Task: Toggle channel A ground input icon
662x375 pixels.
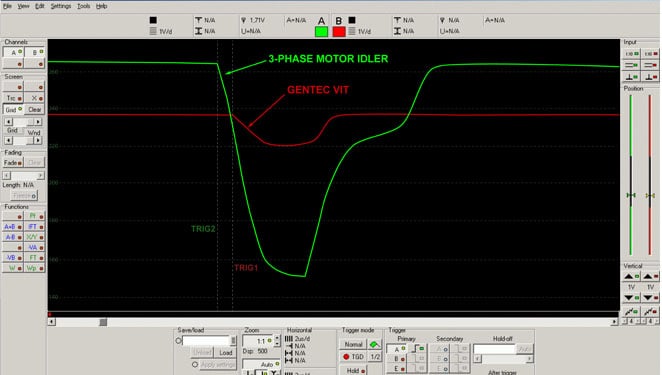Action: pyautogui.click(x=632, y=77)
